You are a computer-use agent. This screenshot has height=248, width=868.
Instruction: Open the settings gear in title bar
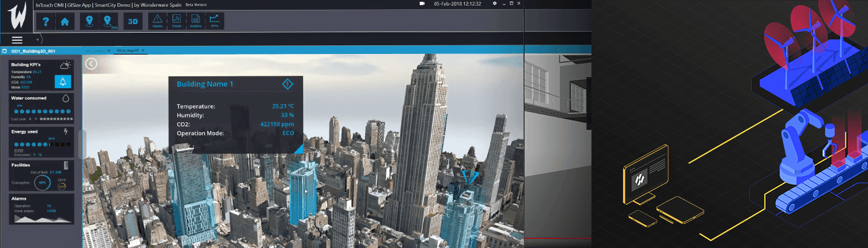[494, 4]
